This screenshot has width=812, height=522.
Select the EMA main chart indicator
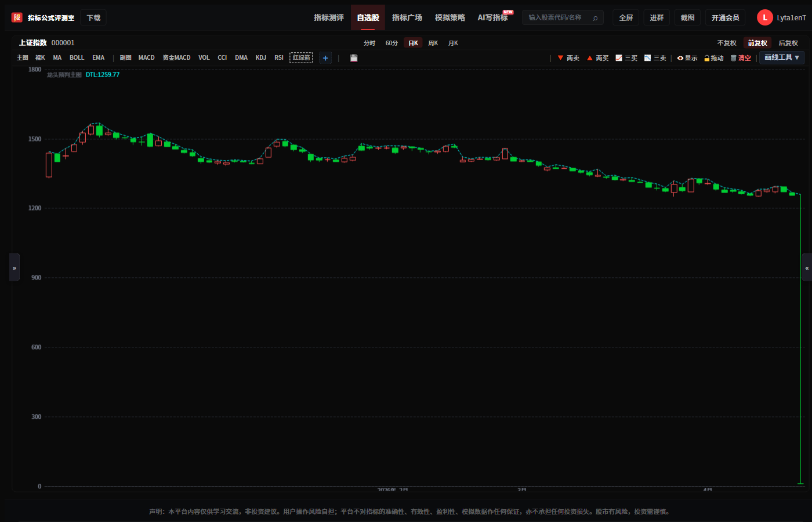click(x=98, y=58)
